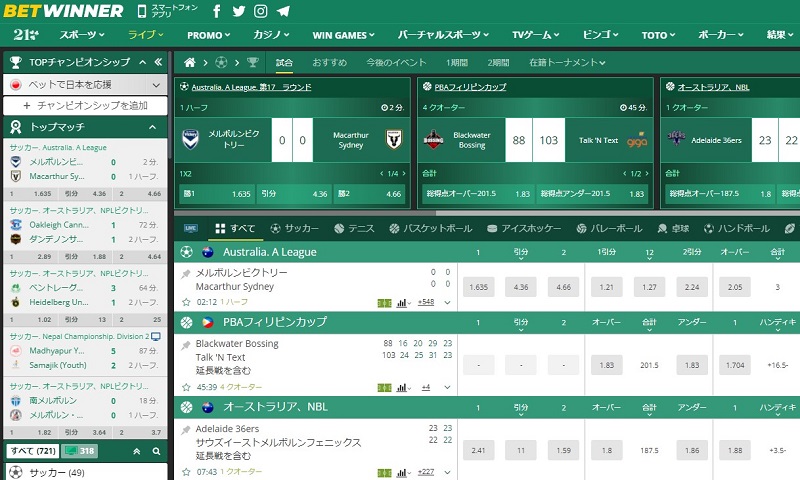Viewport: 800px width, 480px height.
Task: Click the double-chevron up icon near search
Action: [x=137, y=451]
